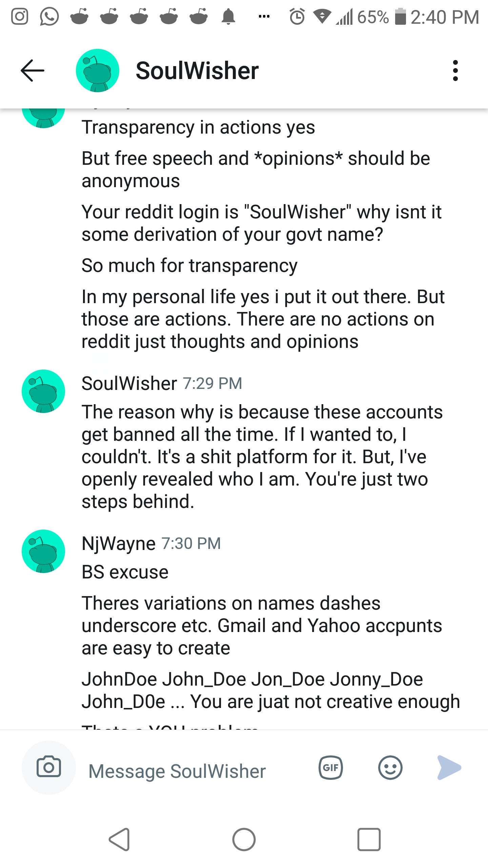Screen dimensions: 488x868
Task: Tap the SoulWisher username above the 7:29 PM message
Action: click(129, 383)
